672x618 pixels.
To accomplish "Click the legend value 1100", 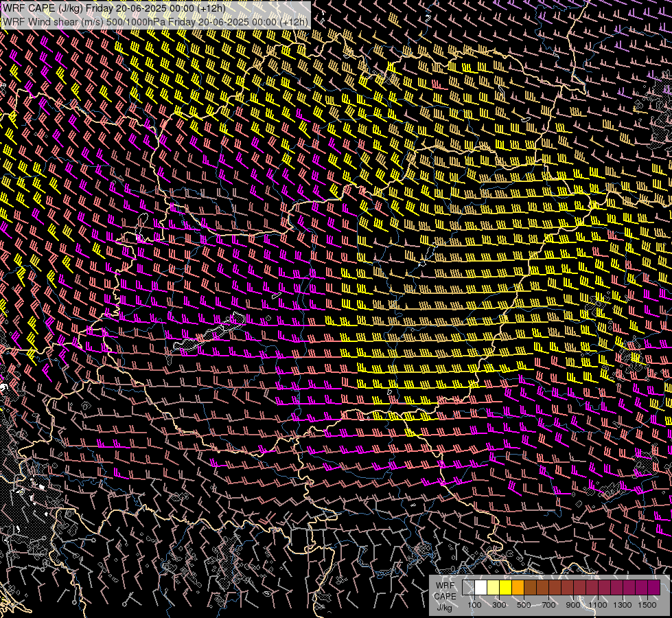I will click(x=597, y=605).
